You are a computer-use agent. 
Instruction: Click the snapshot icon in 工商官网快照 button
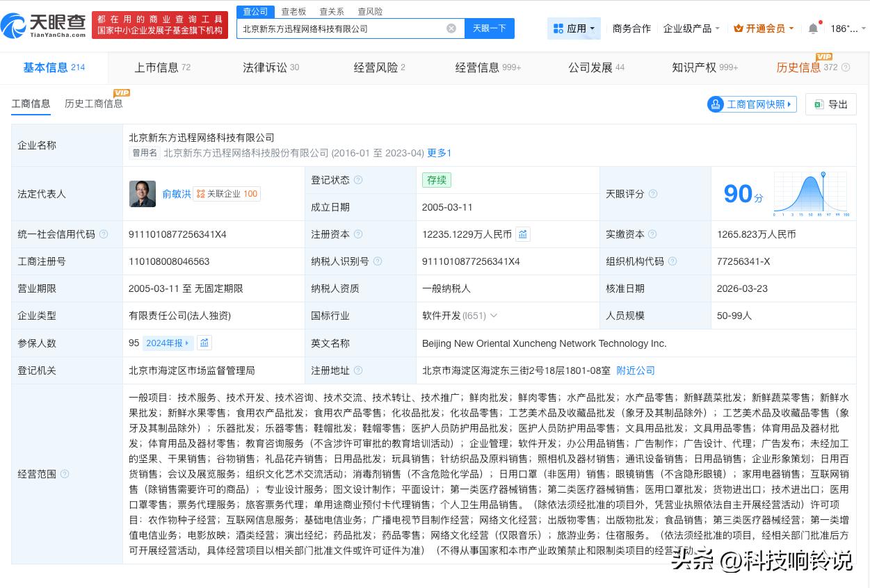click(716, 104)
